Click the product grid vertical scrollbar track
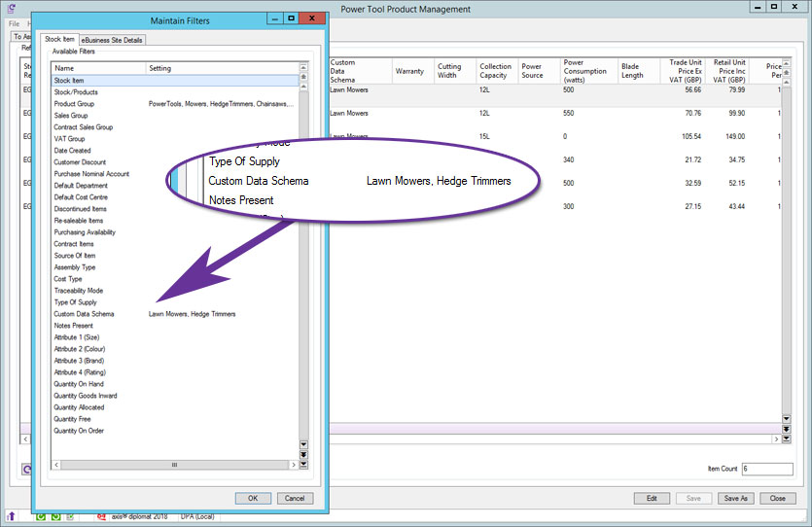The width and height of the screenshot is (812, 527). pyautogui.click(x=786, y=249)
